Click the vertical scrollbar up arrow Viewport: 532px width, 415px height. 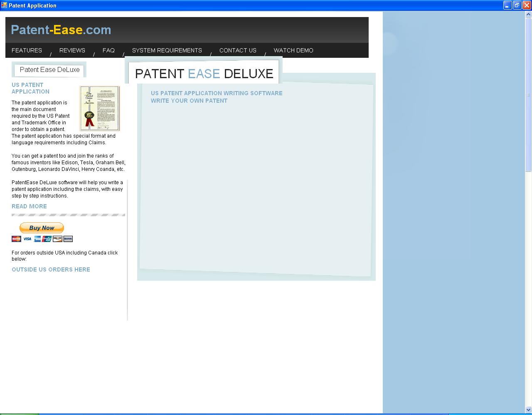point(529,15)
